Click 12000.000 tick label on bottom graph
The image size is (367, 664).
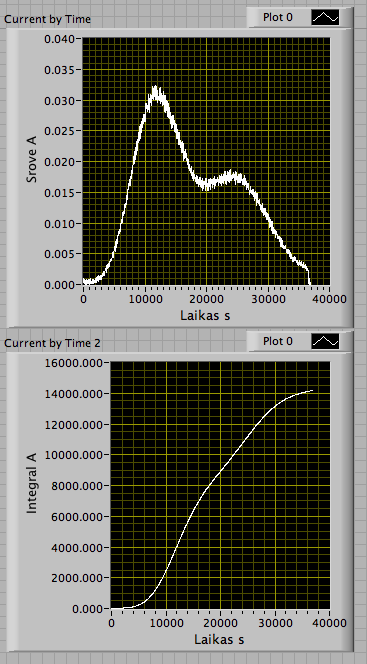pos(73,425)
